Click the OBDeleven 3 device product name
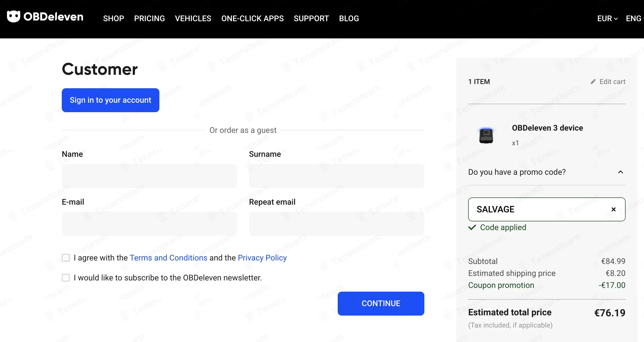 tap(548, 128)
